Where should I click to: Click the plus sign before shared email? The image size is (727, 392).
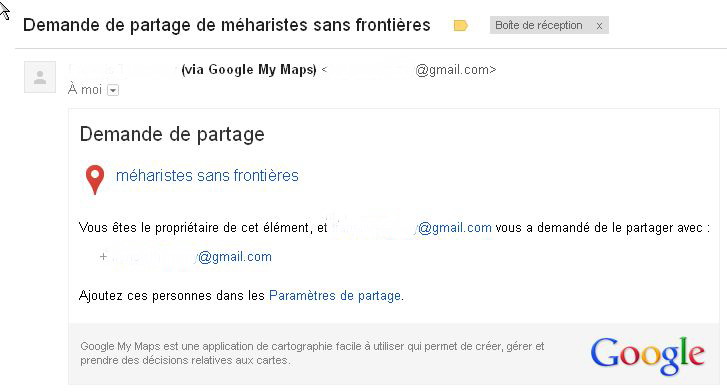point(103,257)
